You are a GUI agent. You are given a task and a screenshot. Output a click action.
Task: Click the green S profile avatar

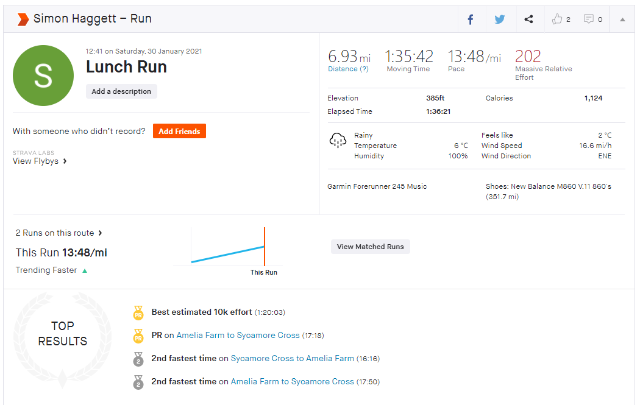42,75
